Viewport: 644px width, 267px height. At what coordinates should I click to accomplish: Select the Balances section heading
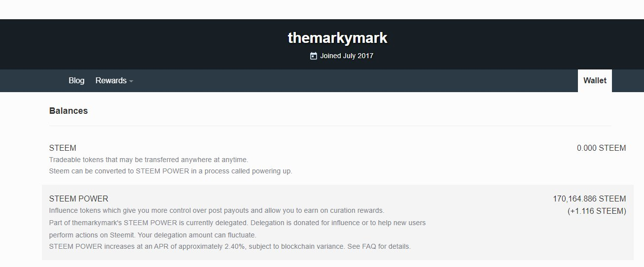coord(69,111)
